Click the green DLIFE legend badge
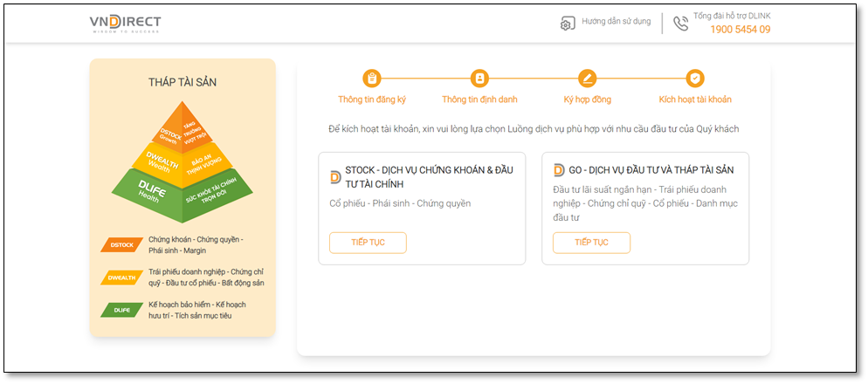The height and width of the screenshot is (384, 868). click(x=121, y=311)
